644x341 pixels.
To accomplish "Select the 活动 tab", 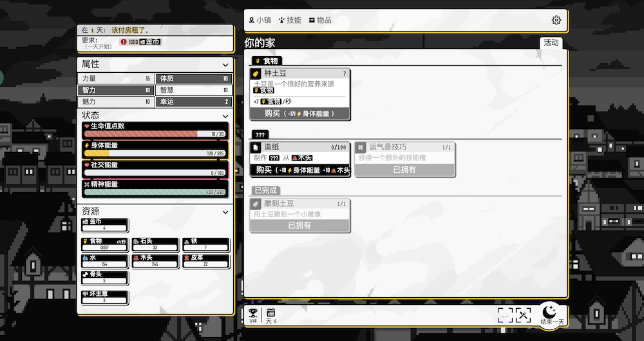I will [x=551, y=43].
